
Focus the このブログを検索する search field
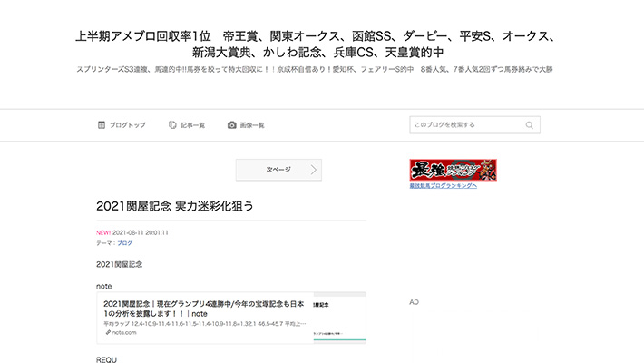tap(466, 125)
